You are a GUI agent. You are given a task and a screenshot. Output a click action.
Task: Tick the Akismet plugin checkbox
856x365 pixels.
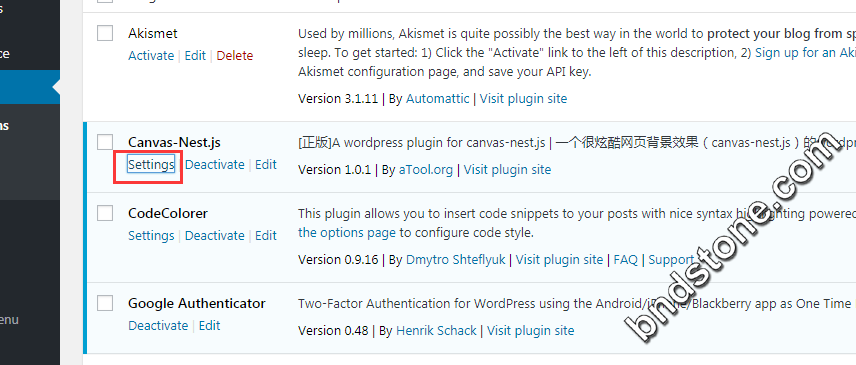pos(105,33)
